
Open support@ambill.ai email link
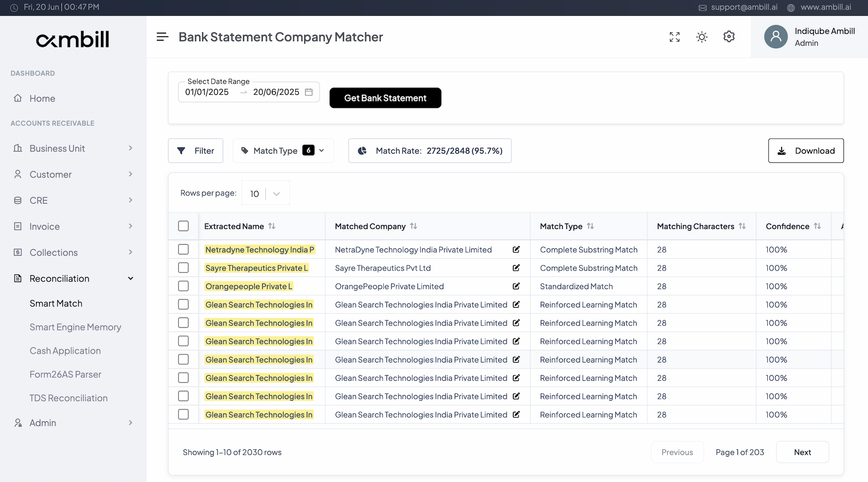(744, 7)
